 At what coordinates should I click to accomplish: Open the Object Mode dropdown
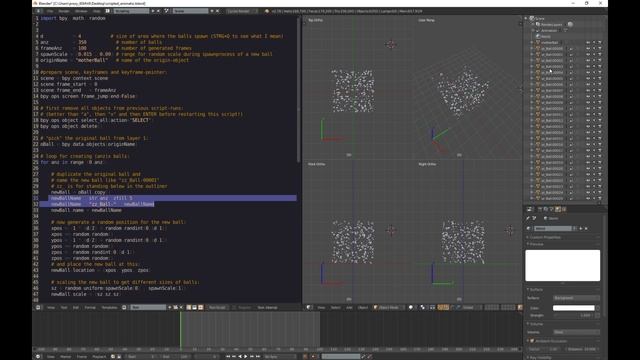coord(389,307)
